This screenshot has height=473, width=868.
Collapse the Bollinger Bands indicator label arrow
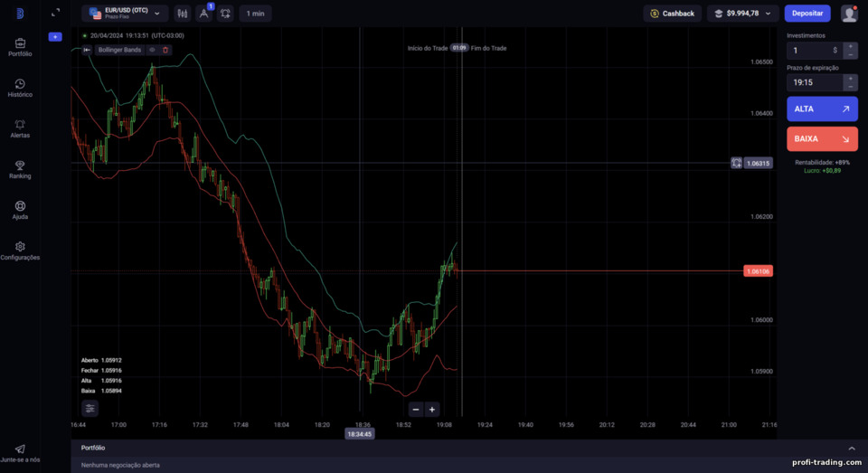[x=87, y=50]
